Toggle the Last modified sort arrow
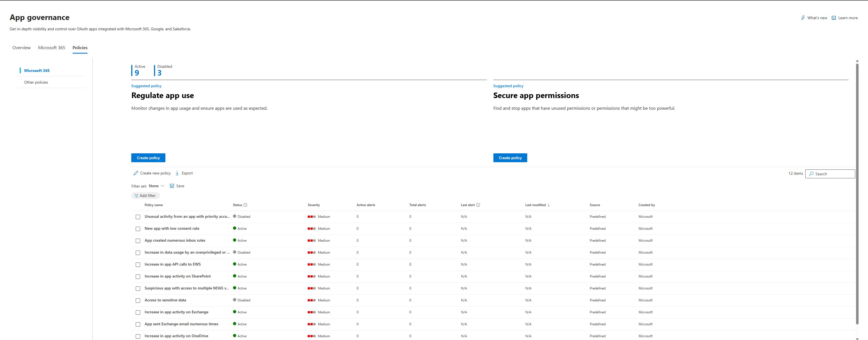Screen dimensions: 868x340 [x=549, y=205]
